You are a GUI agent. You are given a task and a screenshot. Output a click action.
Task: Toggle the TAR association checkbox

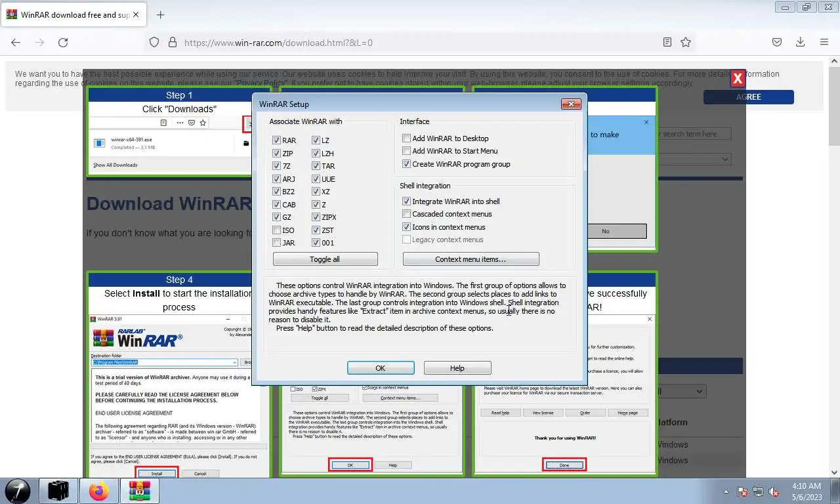click(316, 166)
